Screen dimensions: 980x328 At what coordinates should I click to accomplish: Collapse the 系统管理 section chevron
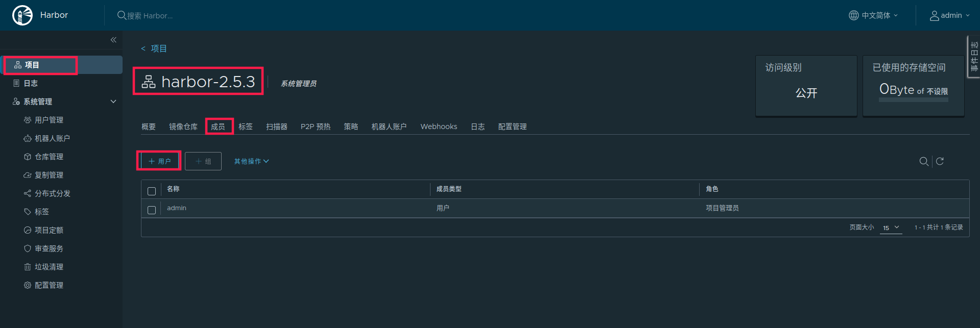(113, 102)
